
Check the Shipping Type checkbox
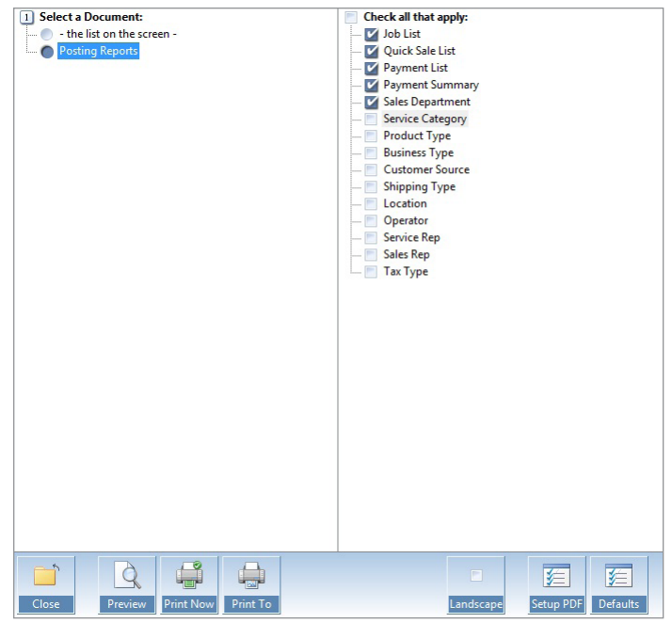tap(371, 187)
